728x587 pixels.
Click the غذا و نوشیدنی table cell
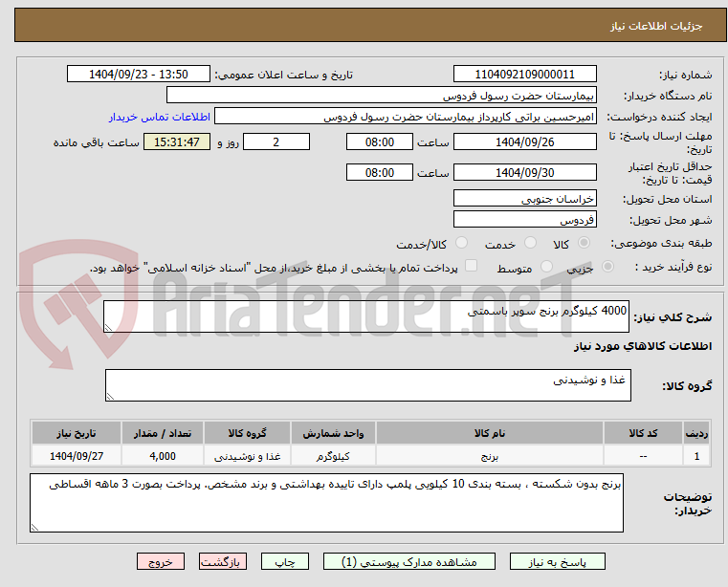click(x=247, y=456)
